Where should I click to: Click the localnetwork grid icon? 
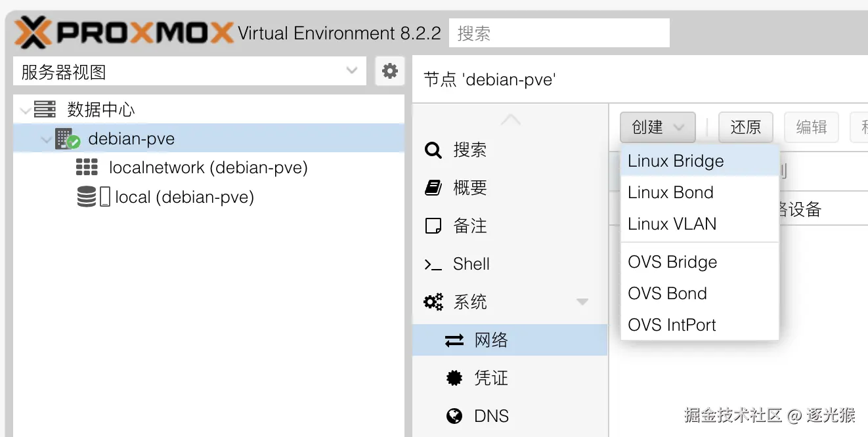coord(87,167)
